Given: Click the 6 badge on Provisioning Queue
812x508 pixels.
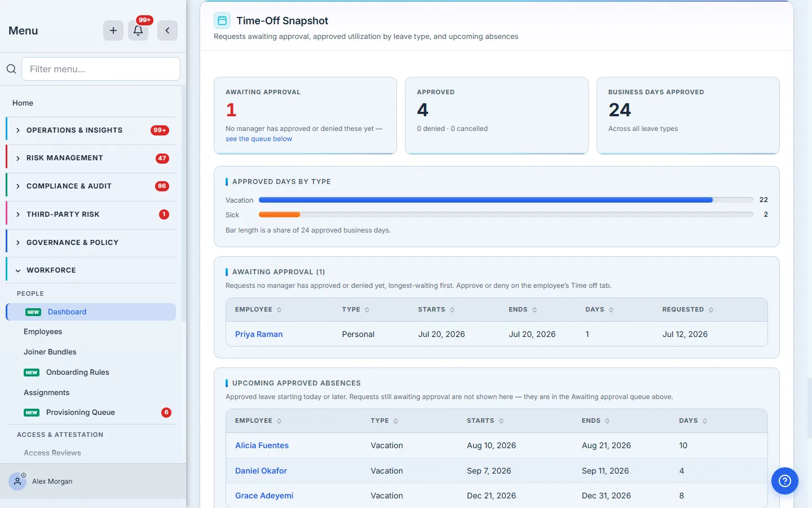Looking at the screenshot, I should click(166, 413).
